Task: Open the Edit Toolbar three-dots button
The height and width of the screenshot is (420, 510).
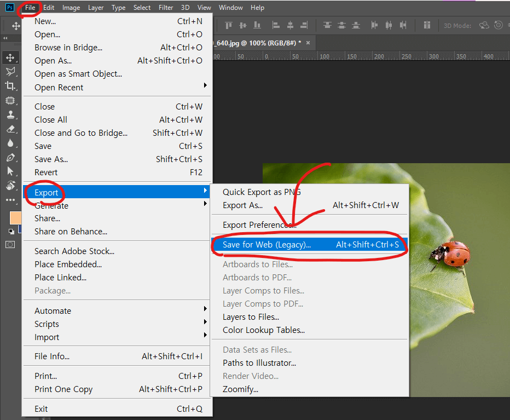Action: tap(10, 200)
